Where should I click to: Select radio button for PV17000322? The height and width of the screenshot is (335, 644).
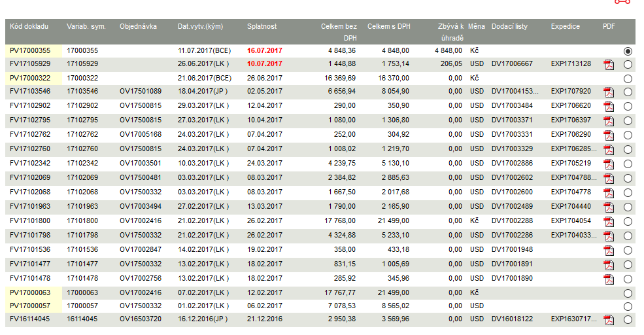pos(628,79)
